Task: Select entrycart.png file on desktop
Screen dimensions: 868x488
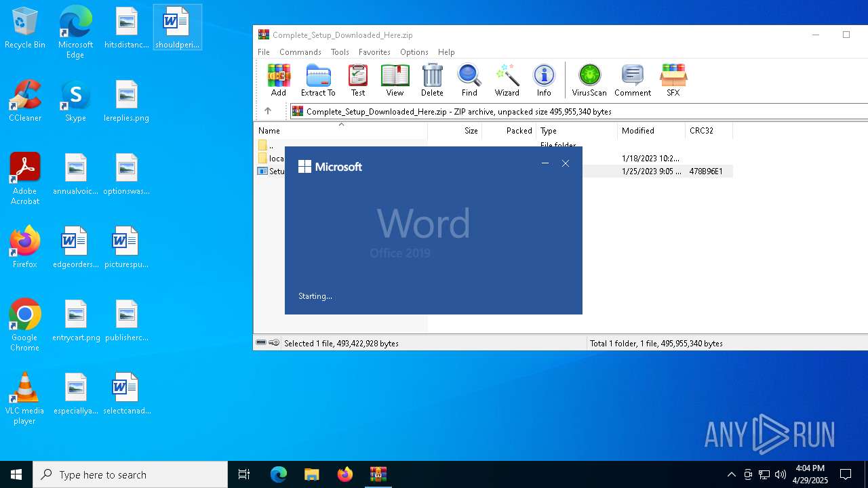Action: 75,321
